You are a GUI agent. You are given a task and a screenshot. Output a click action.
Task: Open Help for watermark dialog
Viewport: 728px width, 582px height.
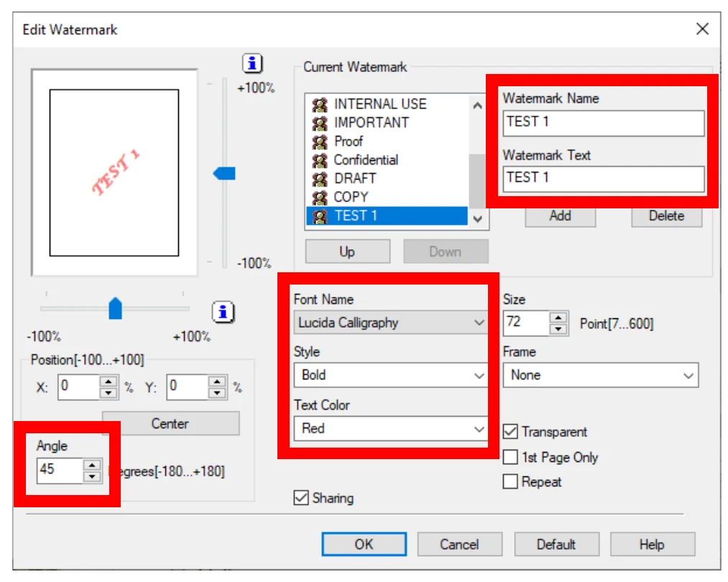pos(653,544)
